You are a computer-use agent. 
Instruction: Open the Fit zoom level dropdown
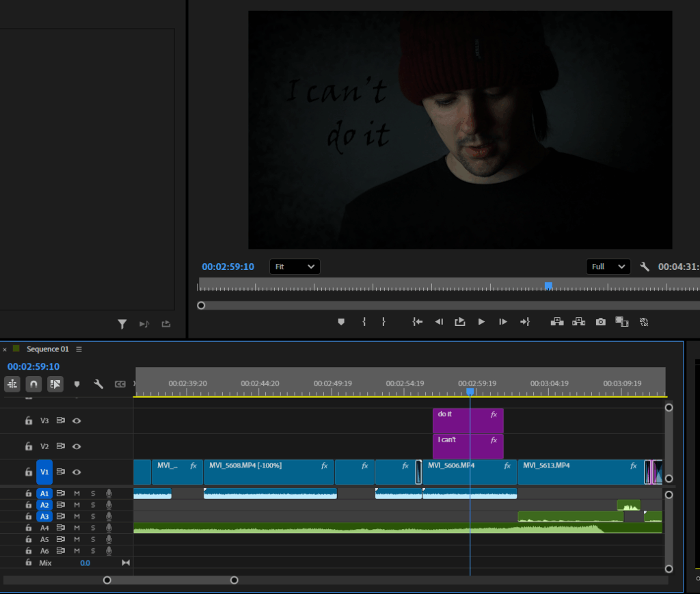click(x=295, y=267)
